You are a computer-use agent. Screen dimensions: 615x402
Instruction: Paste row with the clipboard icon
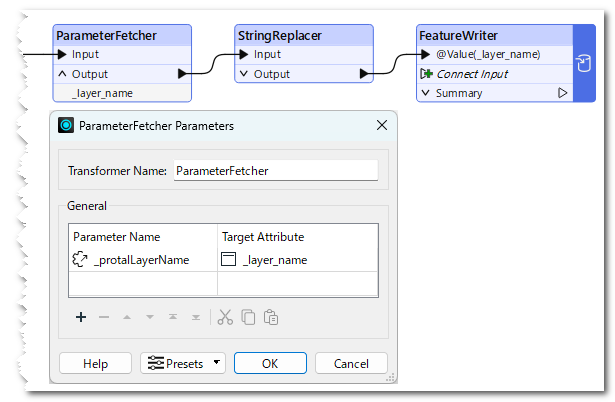click(x=271, y=317)
